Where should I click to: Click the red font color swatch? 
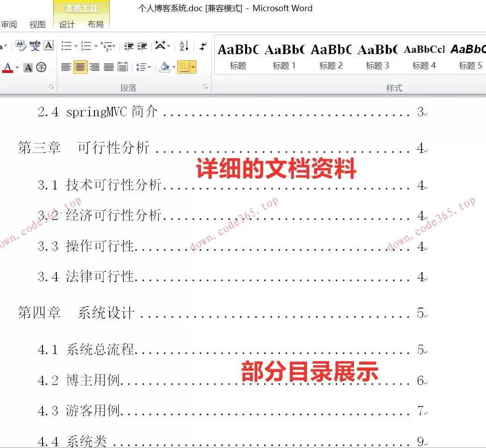(x=8, y=71)
